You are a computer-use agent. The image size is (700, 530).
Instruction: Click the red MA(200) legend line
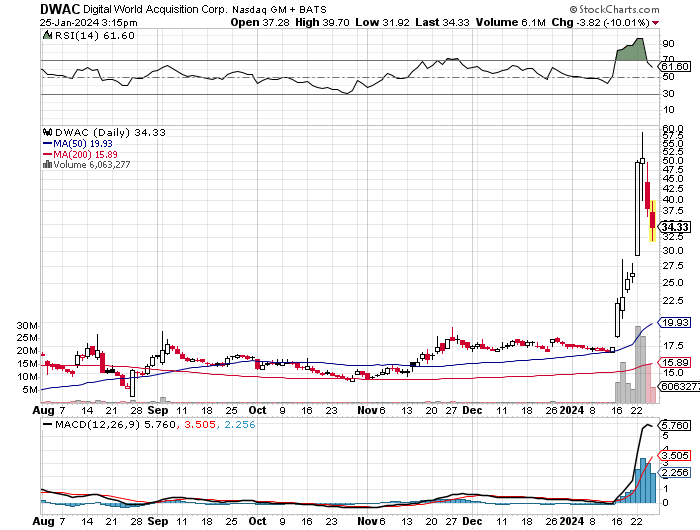[x=47, y=154]
